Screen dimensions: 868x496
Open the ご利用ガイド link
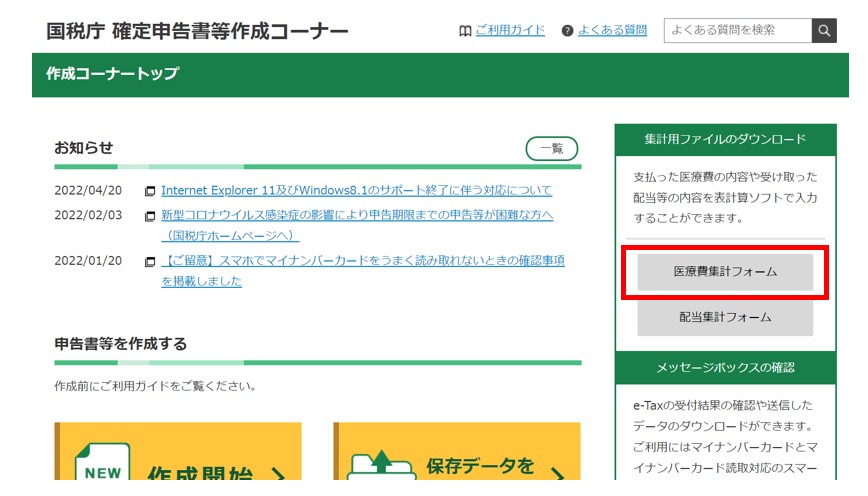click(510, 30)
